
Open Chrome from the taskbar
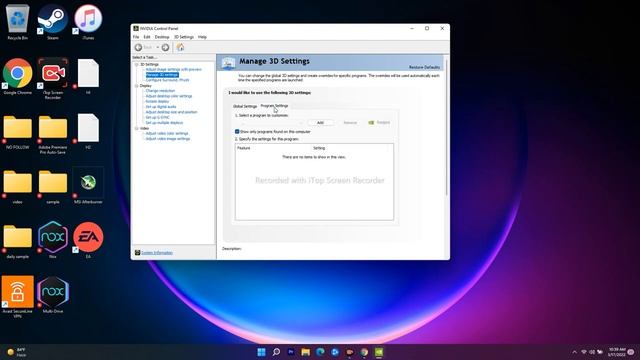pos(364,352)
